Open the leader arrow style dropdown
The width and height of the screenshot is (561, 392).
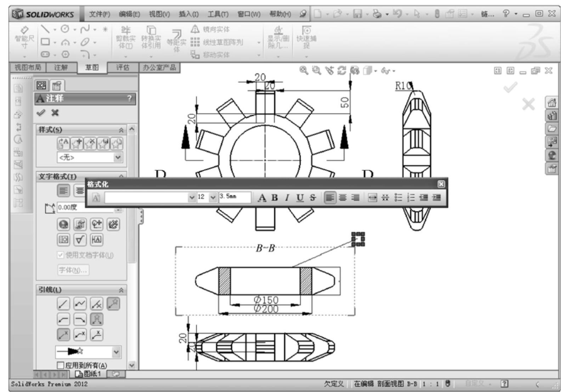[117, 352]
